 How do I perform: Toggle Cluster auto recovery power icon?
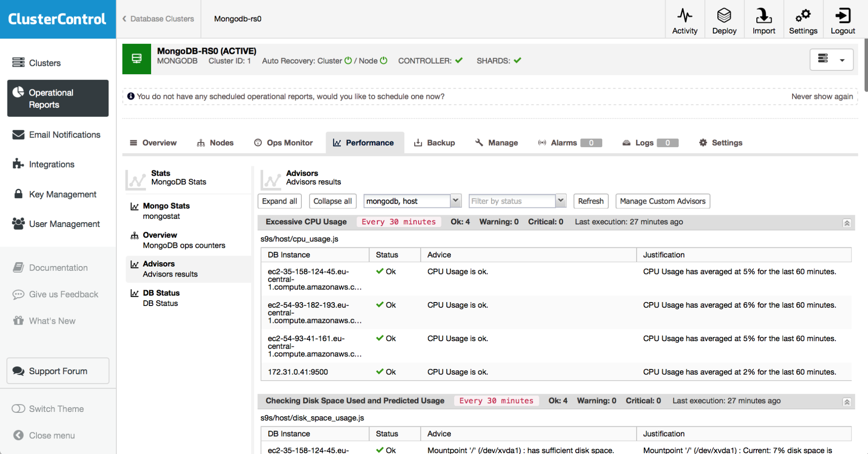tap(348, 61)
